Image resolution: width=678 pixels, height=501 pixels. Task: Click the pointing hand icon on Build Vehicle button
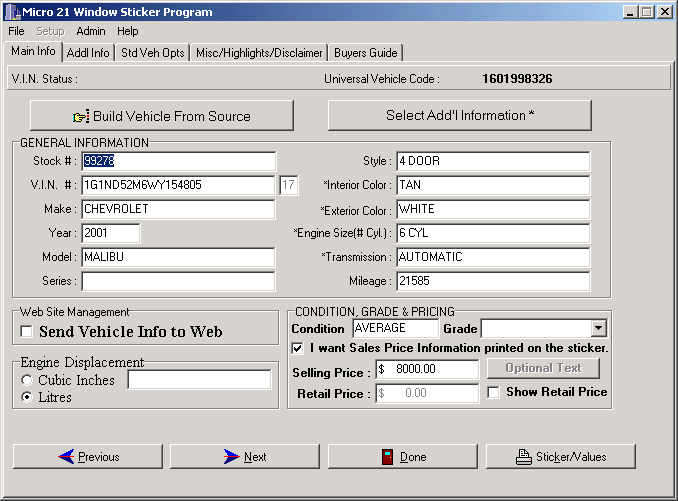[x=81, y=116]
